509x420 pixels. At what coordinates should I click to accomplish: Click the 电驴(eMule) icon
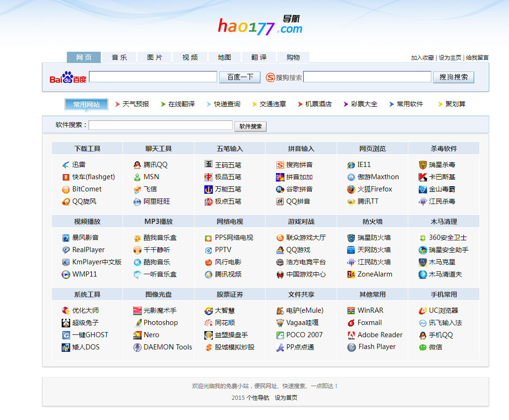tap(280, 311)
